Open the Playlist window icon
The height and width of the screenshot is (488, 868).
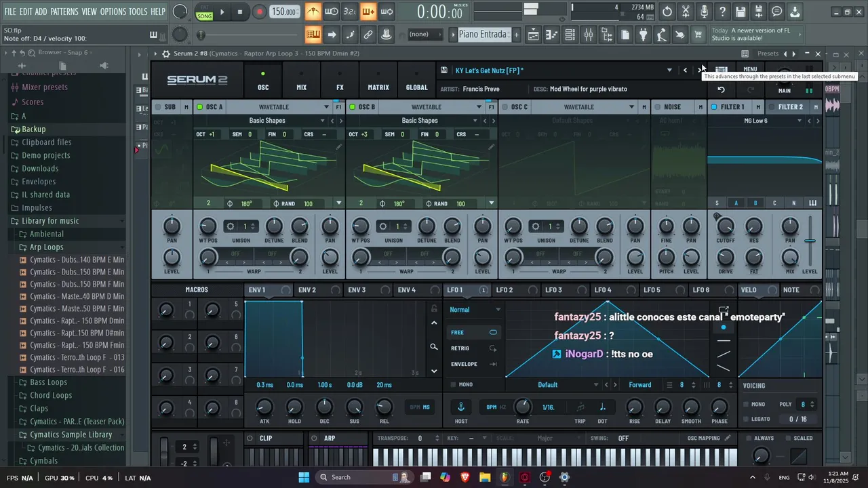[x=534, y=35]
